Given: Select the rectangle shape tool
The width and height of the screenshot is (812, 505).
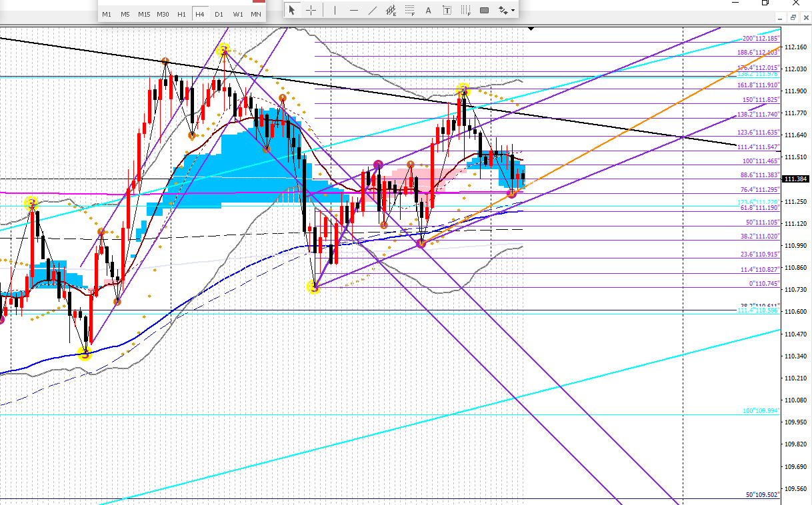Looking at the screenshot, I should 485,10.
